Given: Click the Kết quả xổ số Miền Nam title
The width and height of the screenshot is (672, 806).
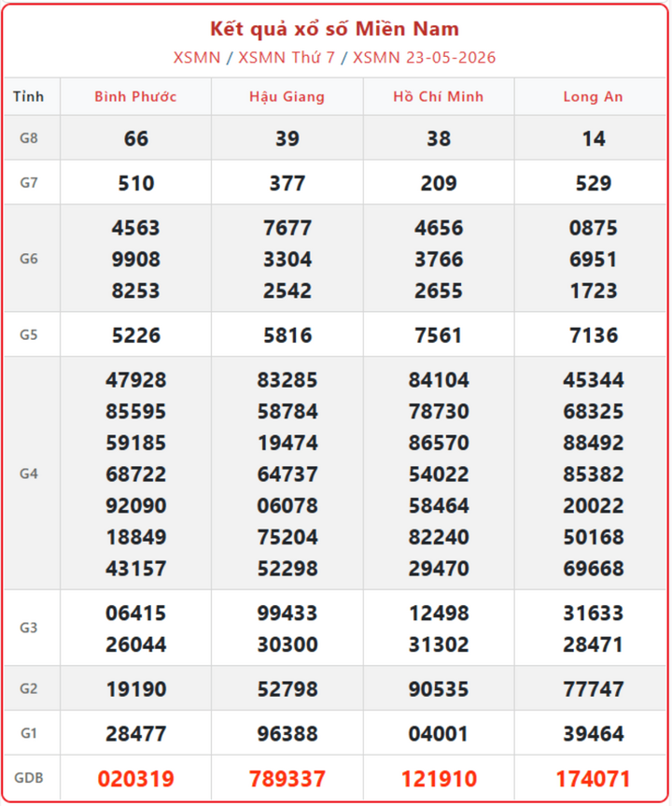Looking at the screenshot, I should (x=335, y=29).
